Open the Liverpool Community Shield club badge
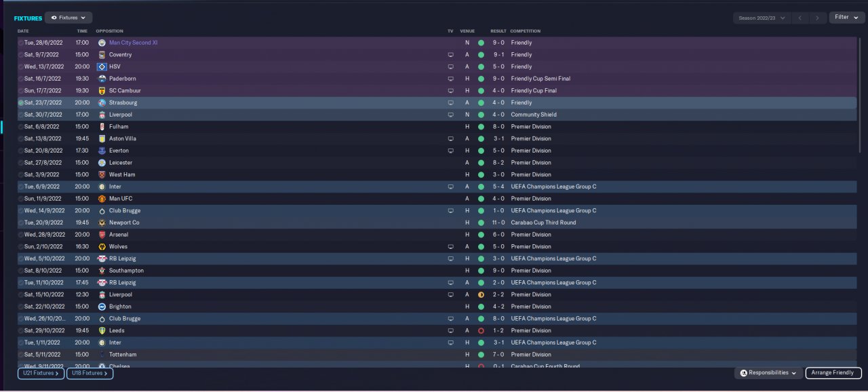The image size is (868, 392). (x=102, y=115)
